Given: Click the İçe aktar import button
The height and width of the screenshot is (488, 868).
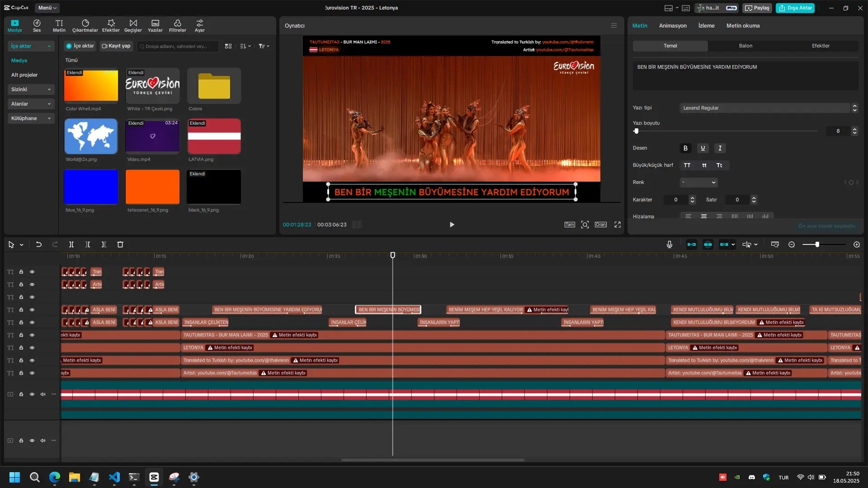Looking at the screenshot, I should (80, 46).
